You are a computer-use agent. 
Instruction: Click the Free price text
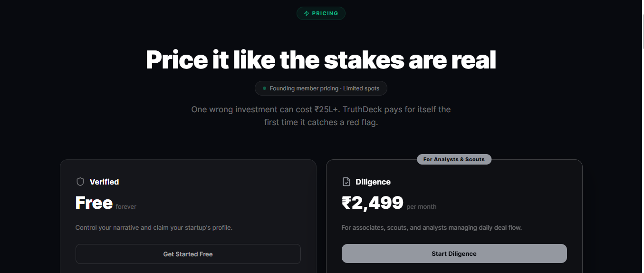pyautogui.click(x=94, y=203)
